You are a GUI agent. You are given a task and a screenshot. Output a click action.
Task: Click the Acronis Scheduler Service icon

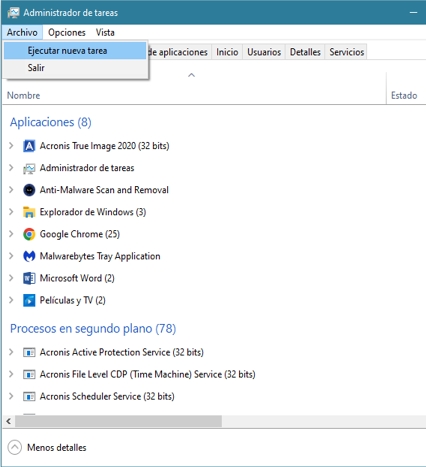(29, 397)
